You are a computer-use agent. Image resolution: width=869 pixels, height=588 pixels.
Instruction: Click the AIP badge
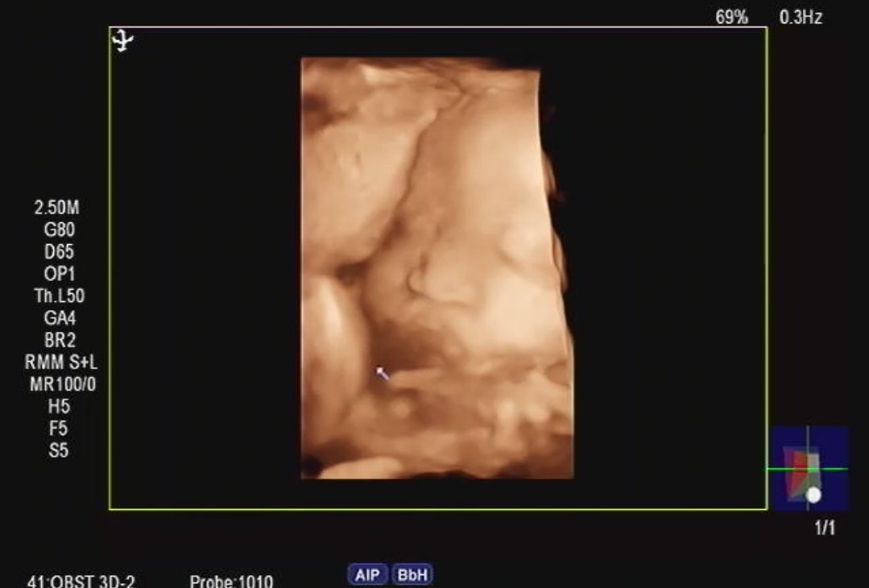(x=367, y=574)
